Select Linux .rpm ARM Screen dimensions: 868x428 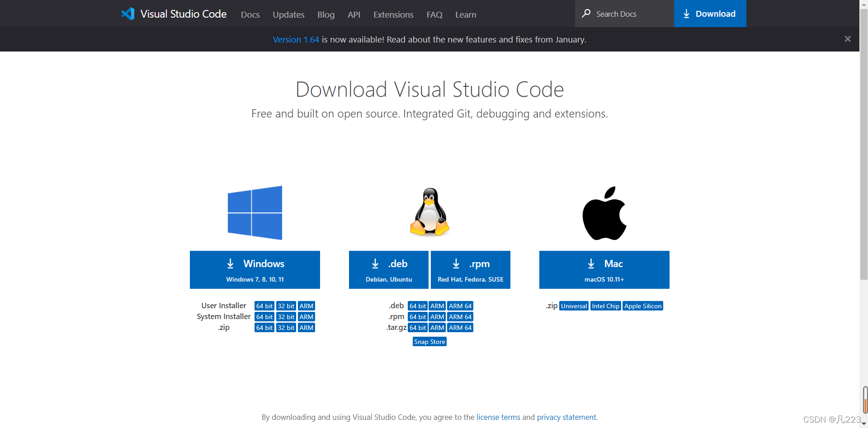click(x=437, y=317)
